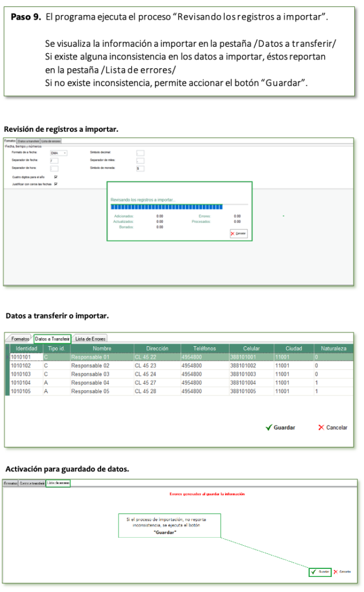Click the 'Símbolo decimal' input box
364x592 pixels.
[x=140, y=153]
